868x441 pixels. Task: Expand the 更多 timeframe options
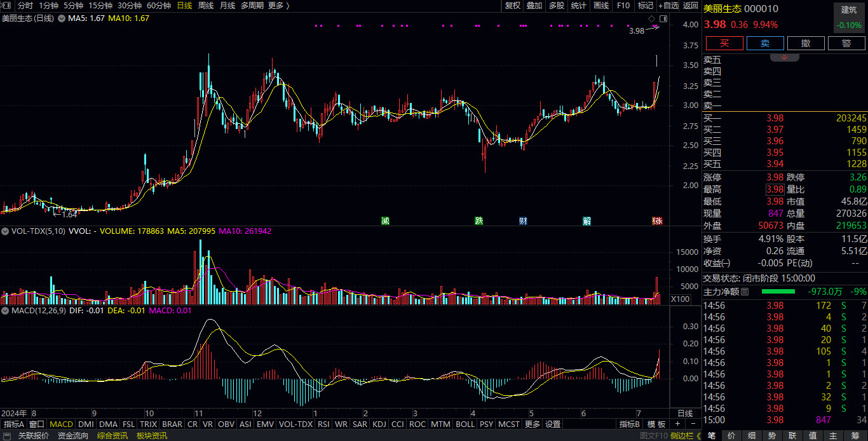[278, 6]
